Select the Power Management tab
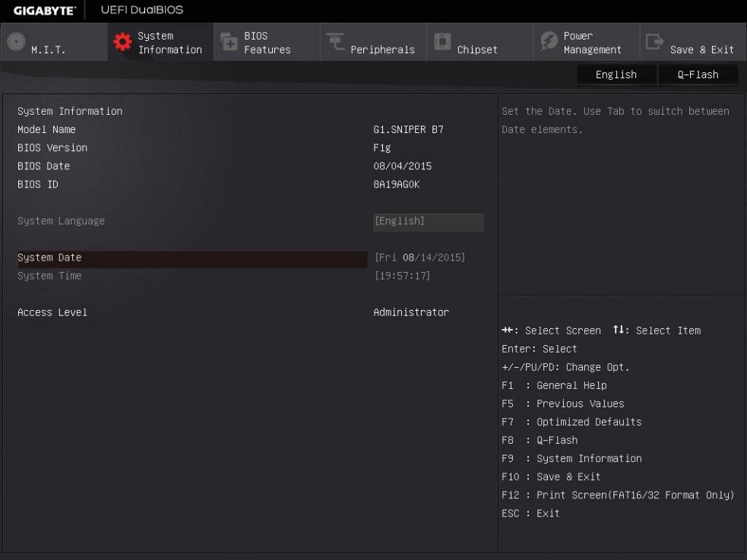This screenshot has width=747, height=560. point(587,42)
